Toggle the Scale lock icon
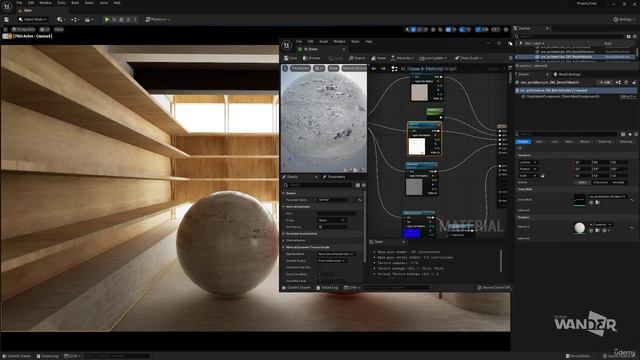Viewport: 640px width, 360px height. (x=542, y=176)
